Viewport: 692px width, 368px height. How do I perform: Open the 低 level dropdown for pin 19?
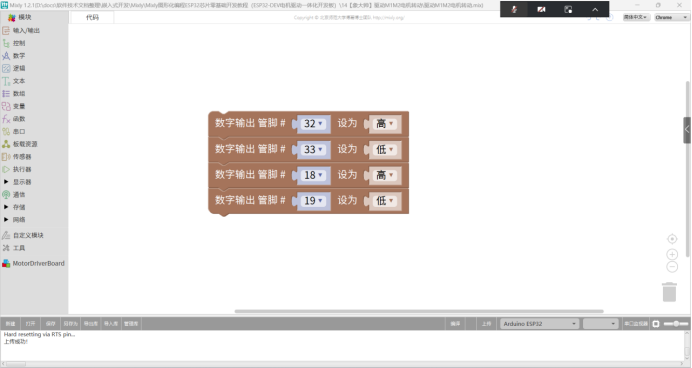pyautogui.click(x=384, y=201)
